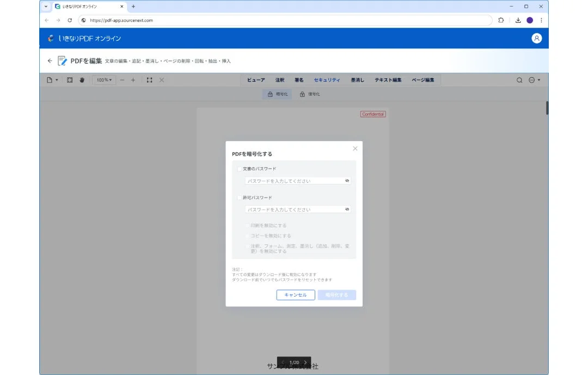Click the zoom out minus icon

(122, 80)
